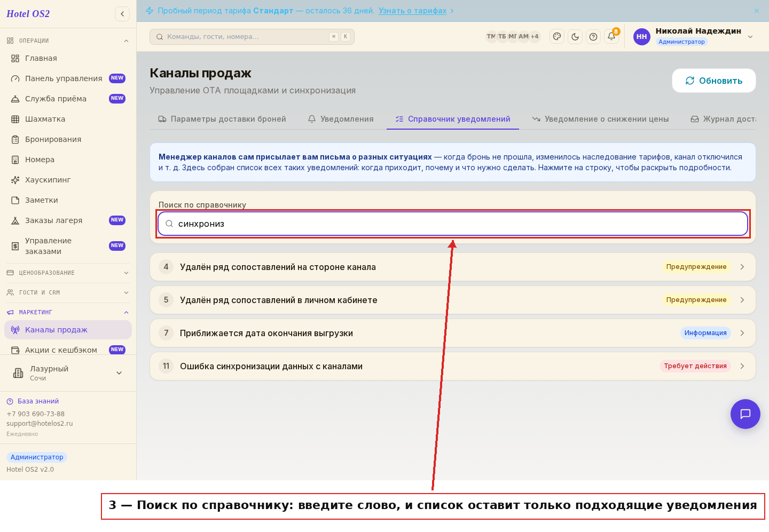This screenshot has height=532, width=769.
Task: Expand the ГОСТИ И CRM section
Action: (68, 292)
